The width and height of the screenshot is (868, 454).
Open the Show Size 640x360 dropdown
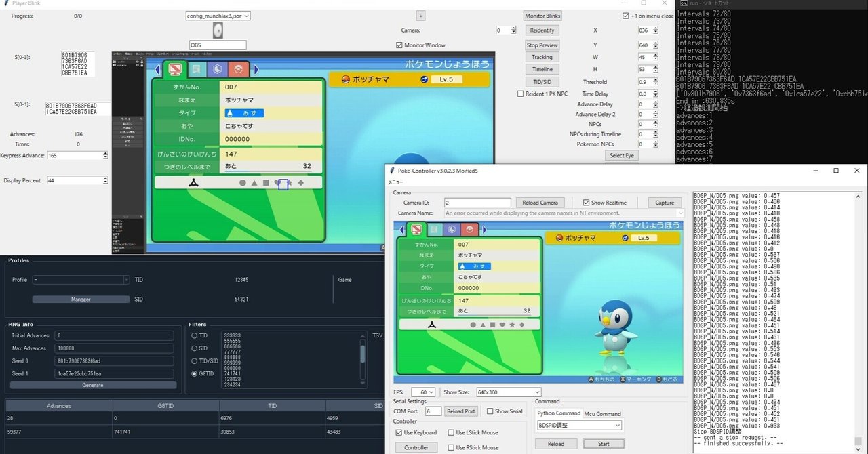[507, 392]
